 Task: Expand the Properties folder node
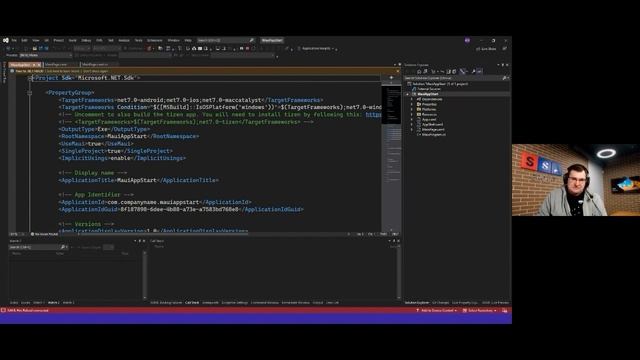pyautogui.click(x=411, y=104)
